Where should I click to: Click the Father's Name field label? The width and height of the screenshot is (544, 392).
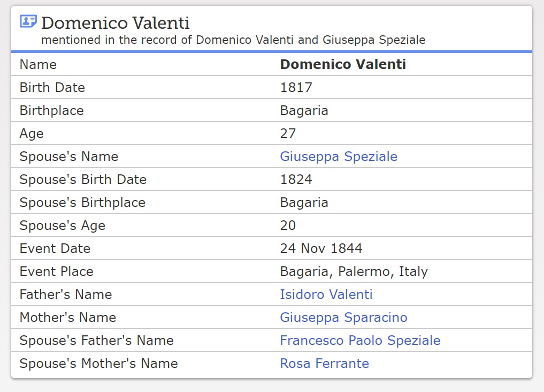click(66, 295)
